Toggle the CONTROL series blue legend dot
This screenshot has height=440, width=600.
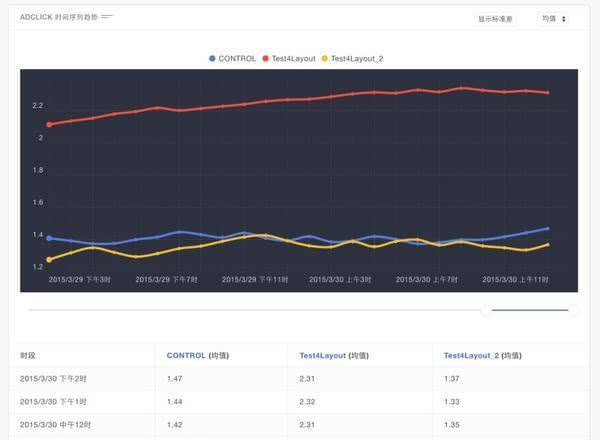(x=212, y=59)
